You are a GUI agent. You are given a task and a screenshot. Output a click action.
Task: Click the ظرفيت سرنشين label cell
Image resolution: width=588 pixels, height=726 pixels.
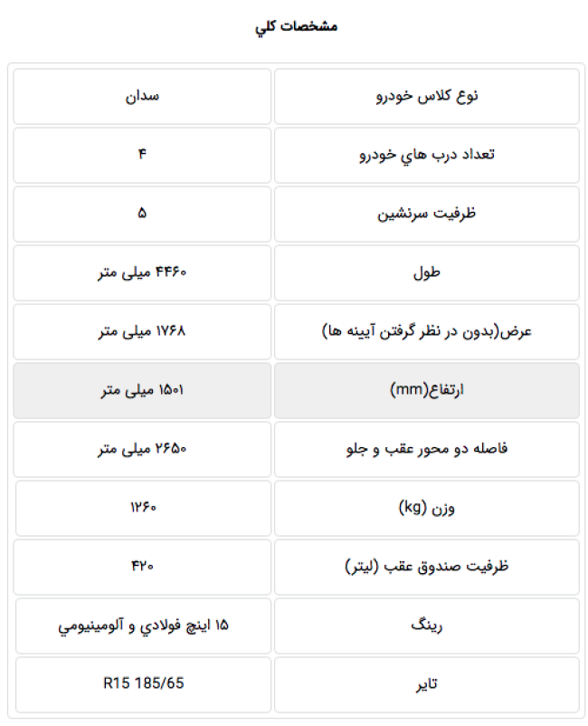point(426,214)
